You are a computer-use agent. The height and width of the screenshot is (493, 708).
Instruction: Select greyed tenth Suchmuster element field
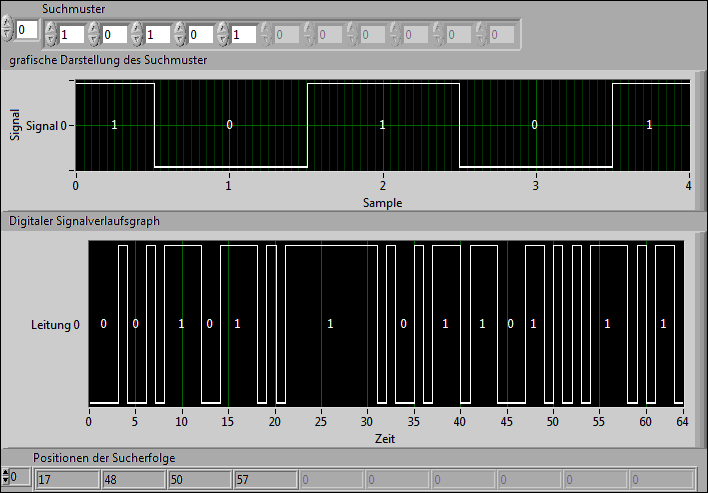pyautogui.click(x=459, y=35)
